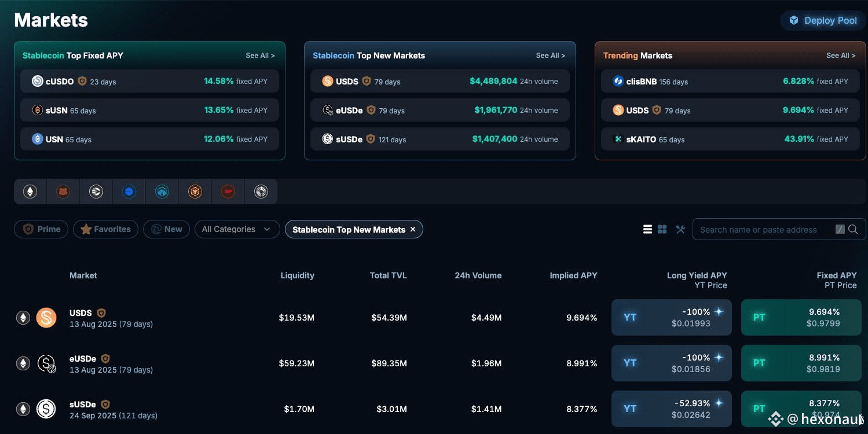The image size is (868, 434).
Task: Click the $1.41M 24h volume value
Action: click(486, 409)
